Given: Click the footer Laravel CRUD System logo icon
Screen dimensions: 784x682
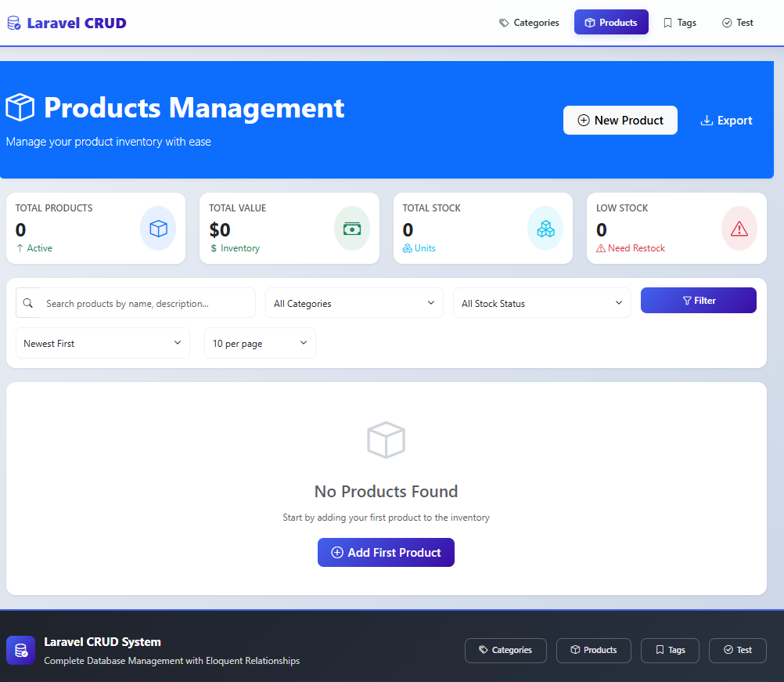Looking at the screenshot, I should (20, 651).
